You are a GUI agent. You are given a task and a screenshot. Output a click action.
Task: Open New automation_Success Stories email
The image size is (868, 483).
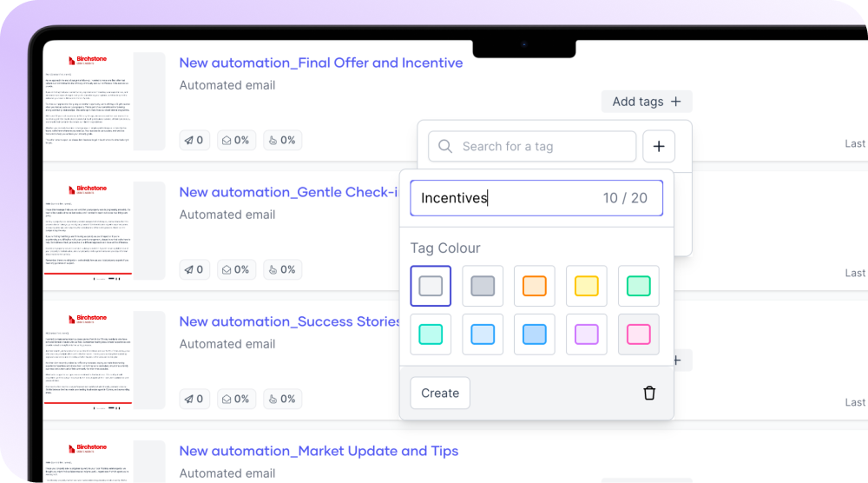click(289, 321)
